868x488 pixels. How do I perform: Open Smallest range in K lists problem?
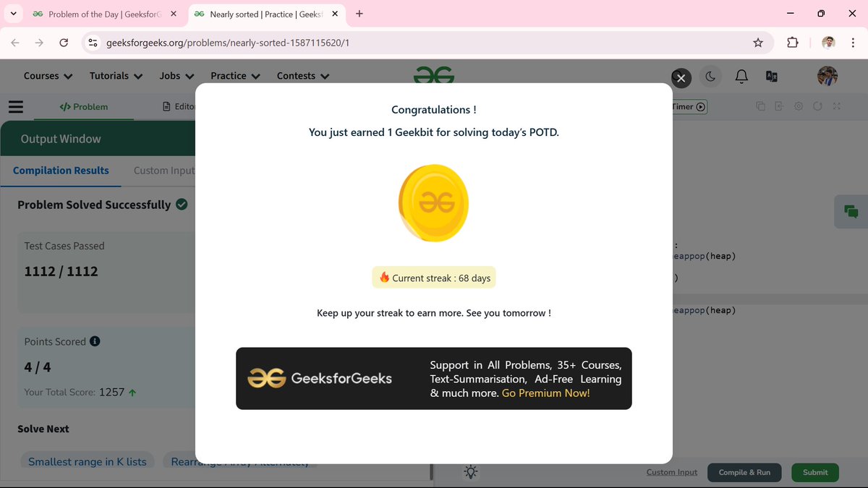click(88, 461)
